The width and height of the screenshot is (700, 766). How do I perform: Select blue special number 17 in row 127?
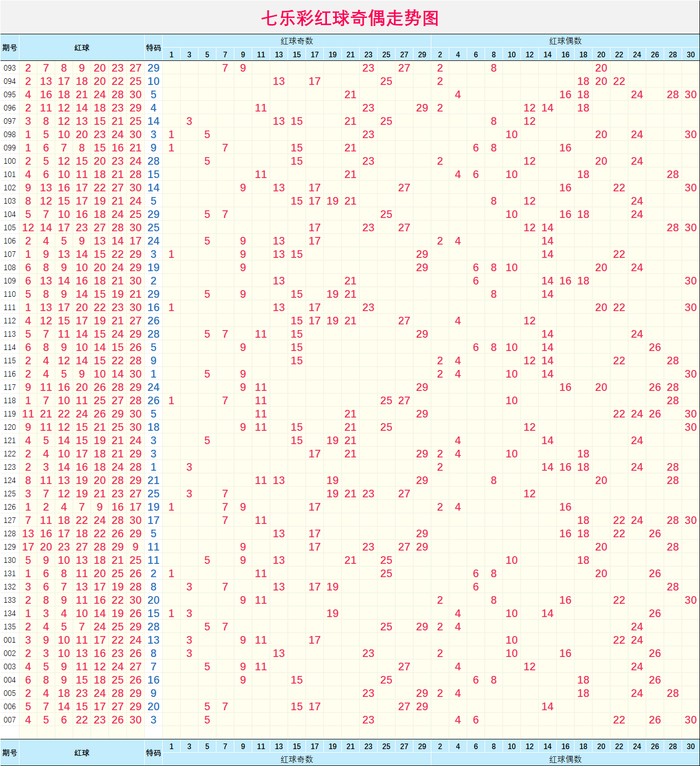click(x=154, y=520)
